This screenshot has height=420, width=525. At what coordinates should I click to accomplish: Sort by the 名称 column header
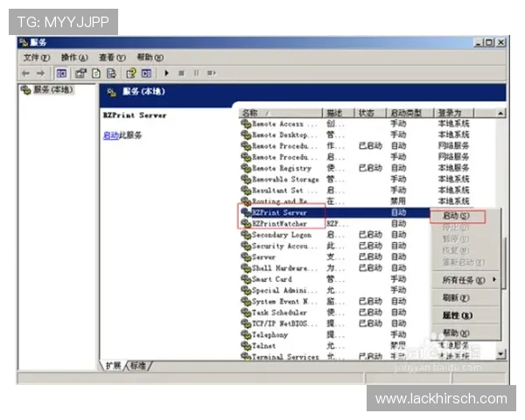coord(281,113)
